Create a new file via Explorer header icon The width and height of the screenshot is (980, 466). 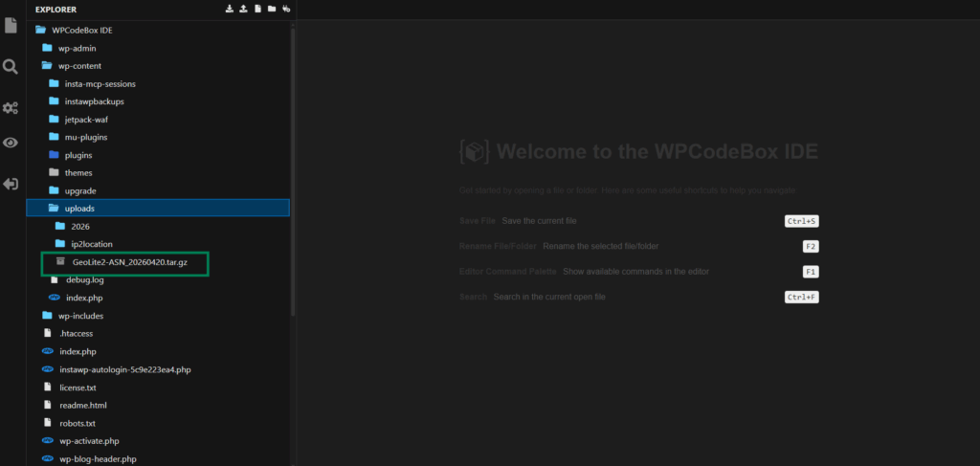pyautogui.click(x=256, y=9)
